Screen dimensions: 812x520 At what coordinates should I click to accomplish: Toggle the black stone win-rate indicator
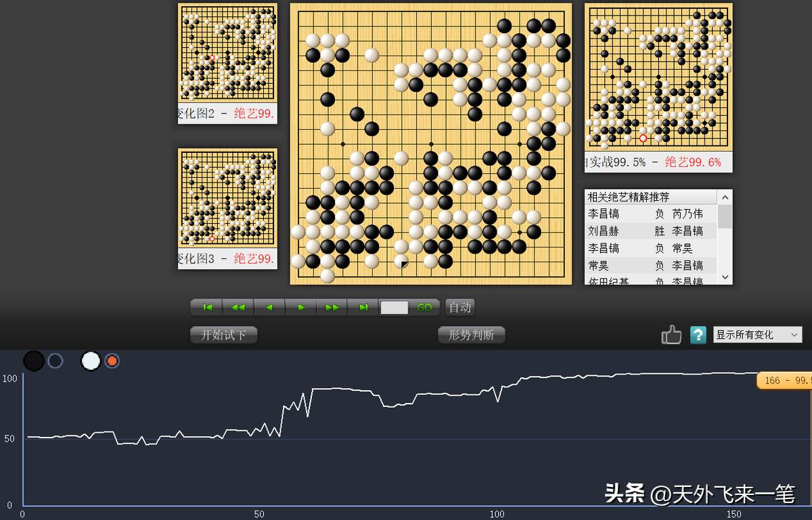(33, 360)
